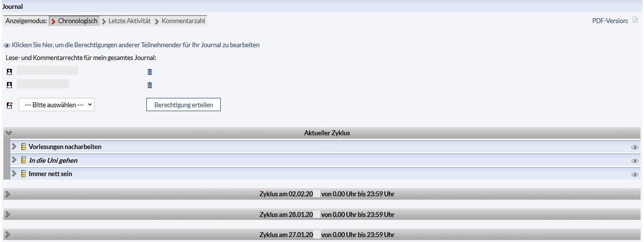Click the add participant icon beside dropdown

(x=9, y=105)
